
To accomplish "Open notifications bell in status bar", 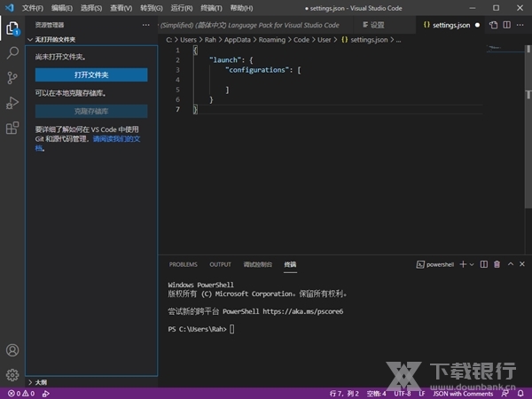I will (x=520, y=394).
